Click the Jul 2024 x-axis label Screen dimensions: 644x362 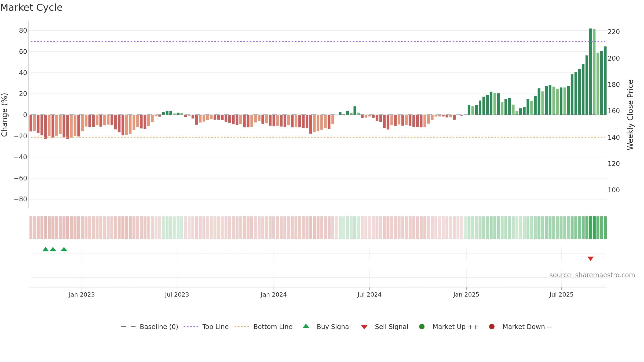(x=369, y=294)
